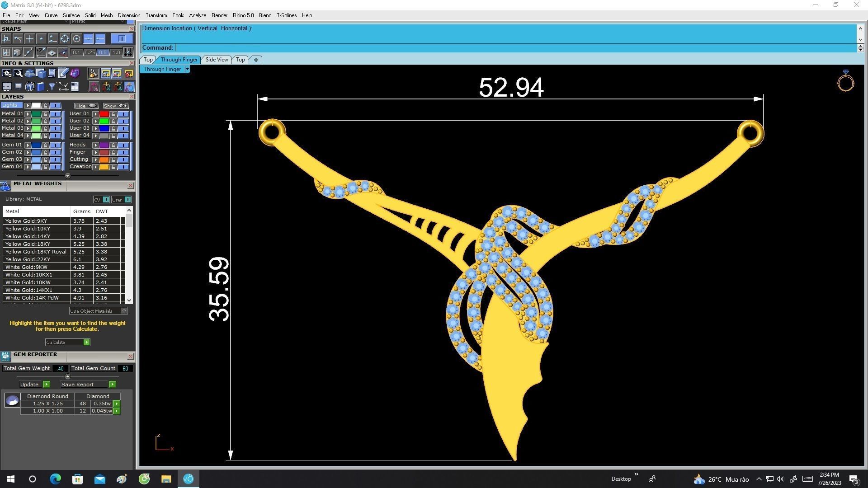The width and height of the screenshot is (868, 488).
Task: Toggle the Gem 02 layer on/off switch
Action: pos(55,152)
